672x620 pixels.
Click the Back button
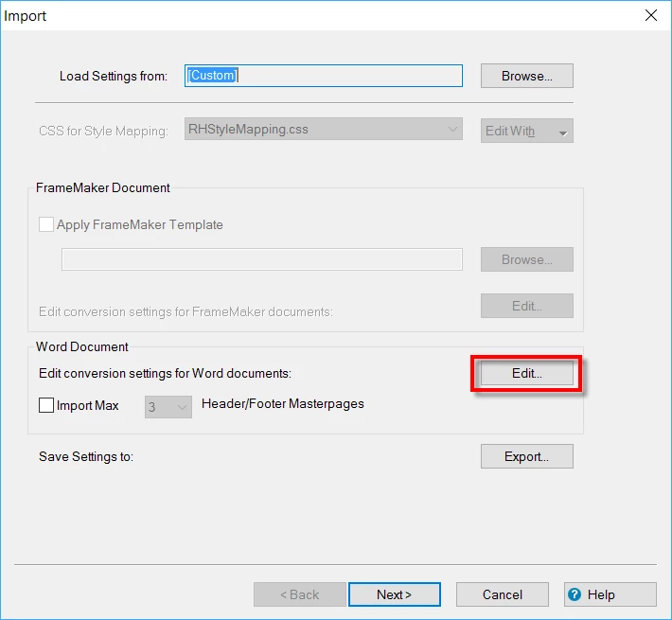(300, 594)
